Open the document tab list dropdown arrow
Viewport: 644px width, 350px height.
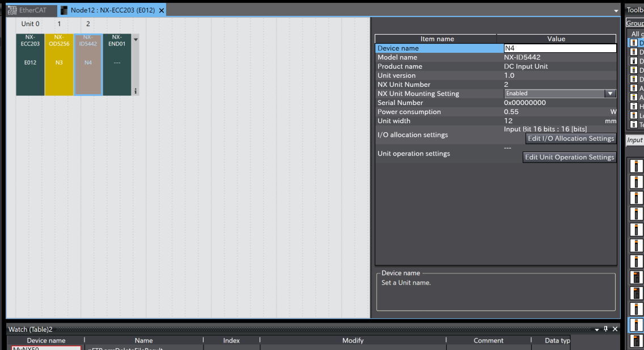coord(616,11)
